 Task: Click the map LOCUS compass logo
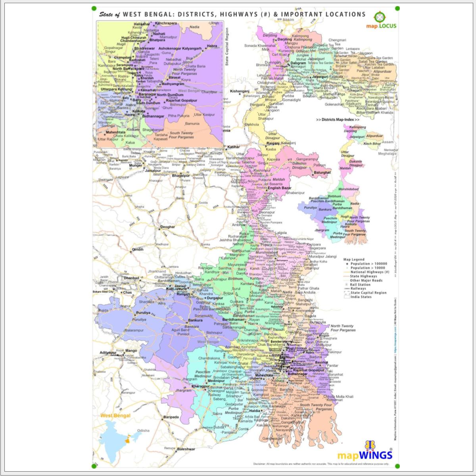click(380, 17)
